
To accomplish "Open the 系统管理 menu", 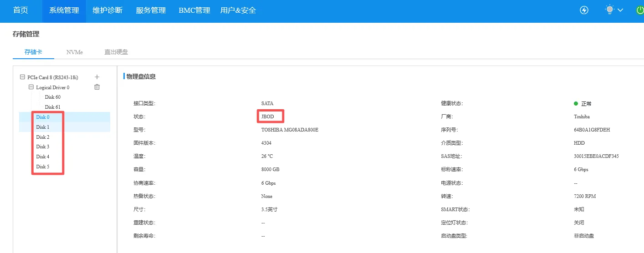I will click(64, 10).
